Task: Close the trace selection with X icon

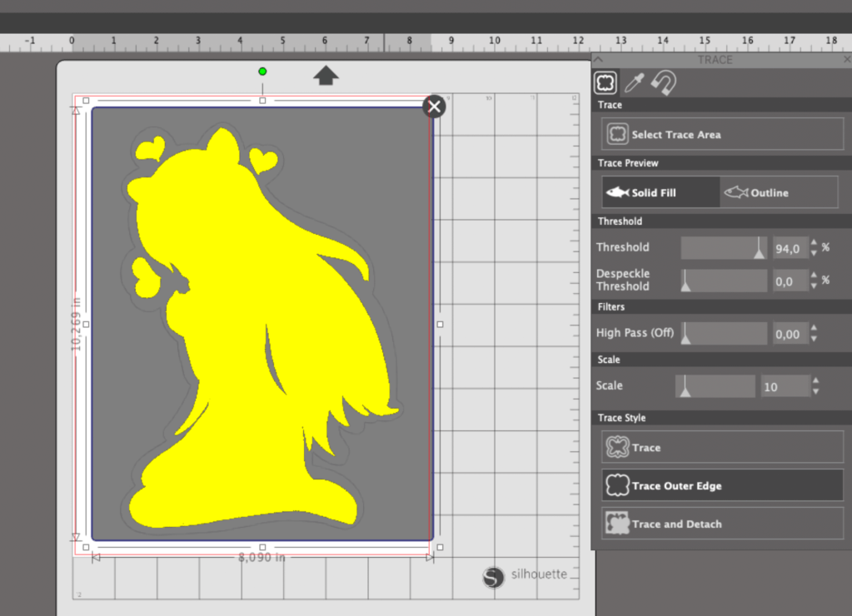Action: (434, 107)
